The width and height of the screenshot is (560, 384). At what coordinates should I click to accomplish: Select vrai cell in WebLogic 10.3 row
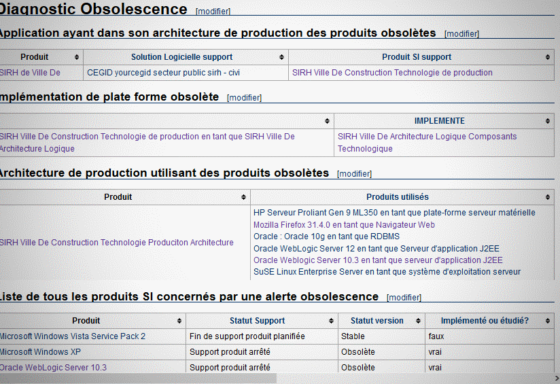tap(490, 367)
